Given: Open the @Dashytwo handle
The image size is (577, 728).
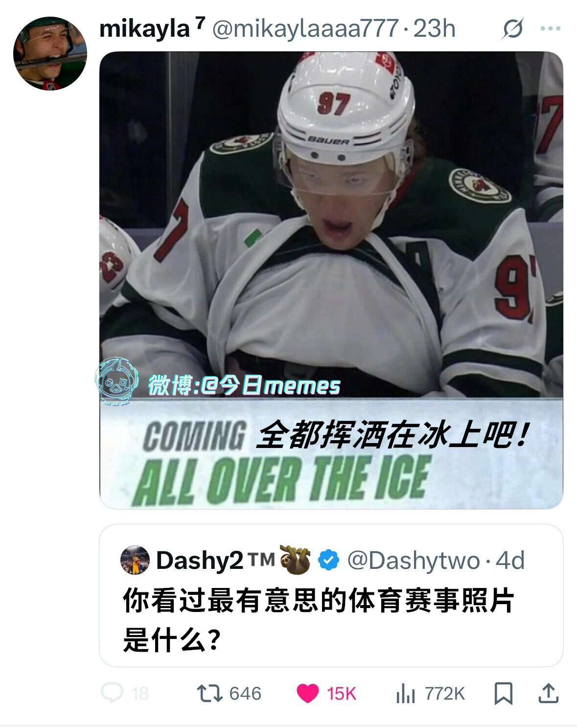Looking at the screenshot, I should (413, 560).
